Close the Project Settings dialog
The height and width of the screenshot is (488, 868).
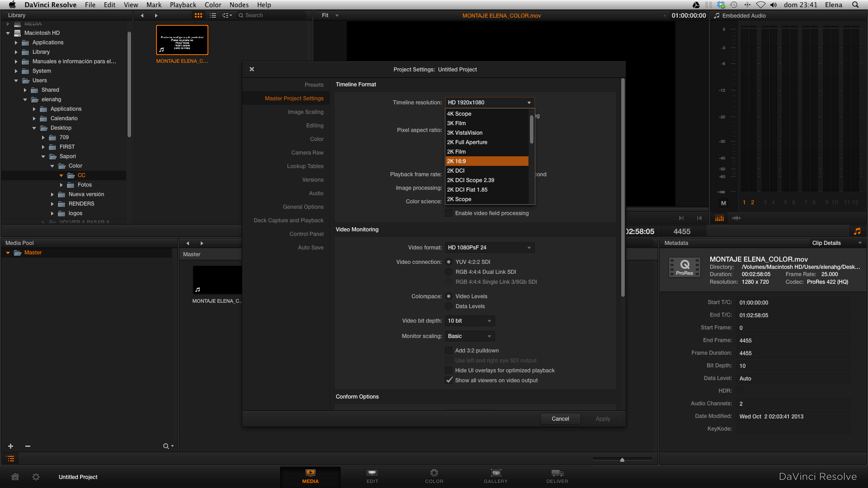252,69
